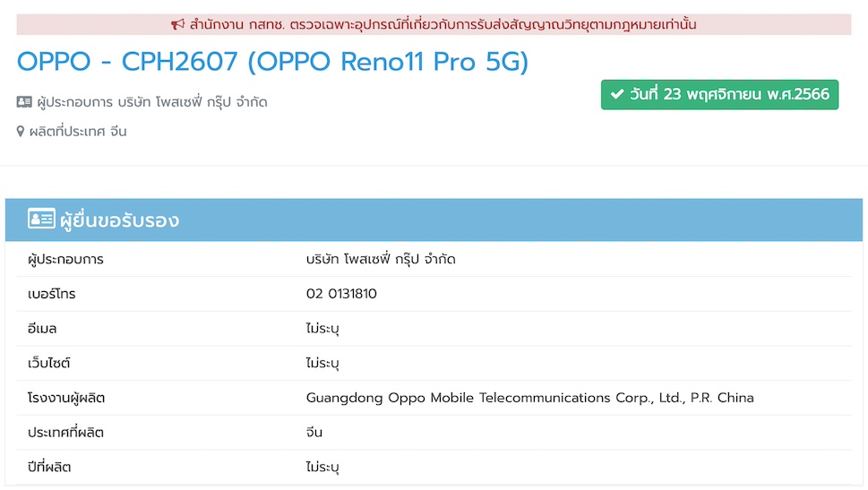This screenshot has height=490, width=868.
Task: Click the ID card icon in the ผู้ยื่นขอรับรอง header
Action: (41, 219)
